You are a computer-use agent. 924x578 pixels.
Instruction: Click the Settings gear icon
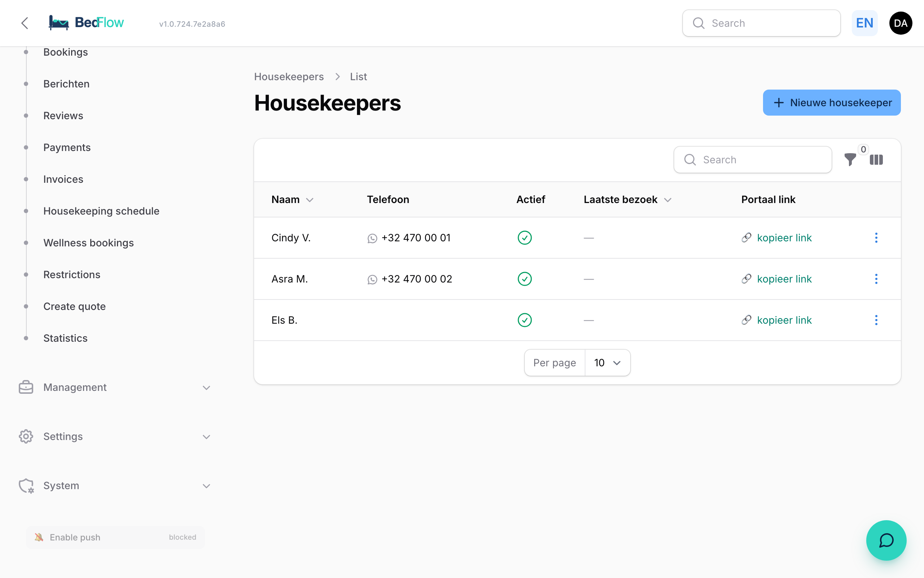pyautogui.click(x=26, y=436)
